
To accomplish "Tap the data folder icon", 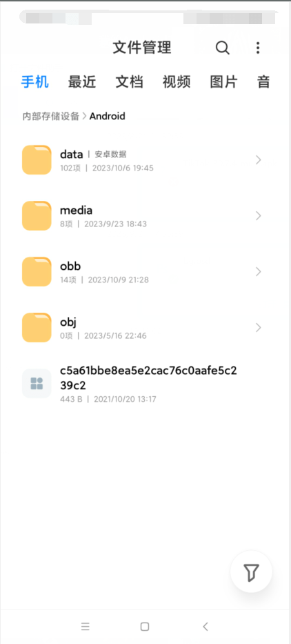I will point(37,159).
